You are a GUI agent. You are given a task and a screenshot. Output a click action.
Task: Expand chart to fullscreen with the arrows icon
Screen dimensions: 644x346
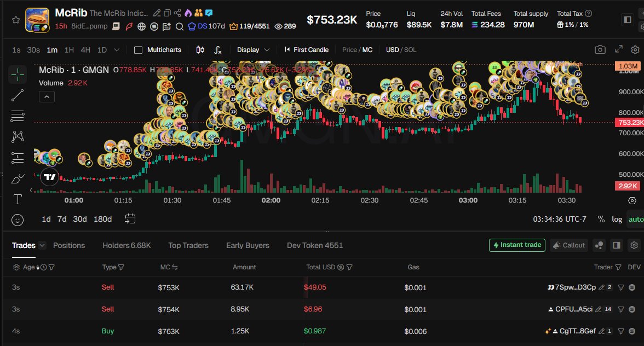coord(619,49)
